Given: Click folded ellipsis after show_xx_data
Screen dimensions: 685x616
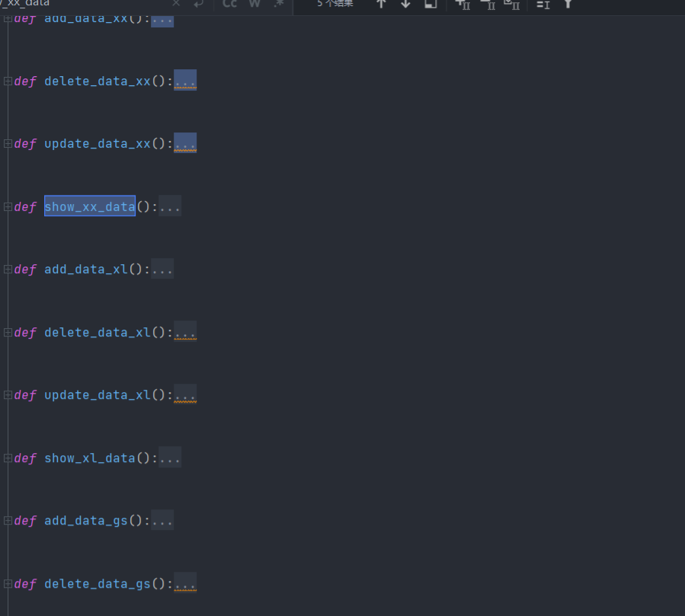Looking at the screenshot, I should coord(170,206).
